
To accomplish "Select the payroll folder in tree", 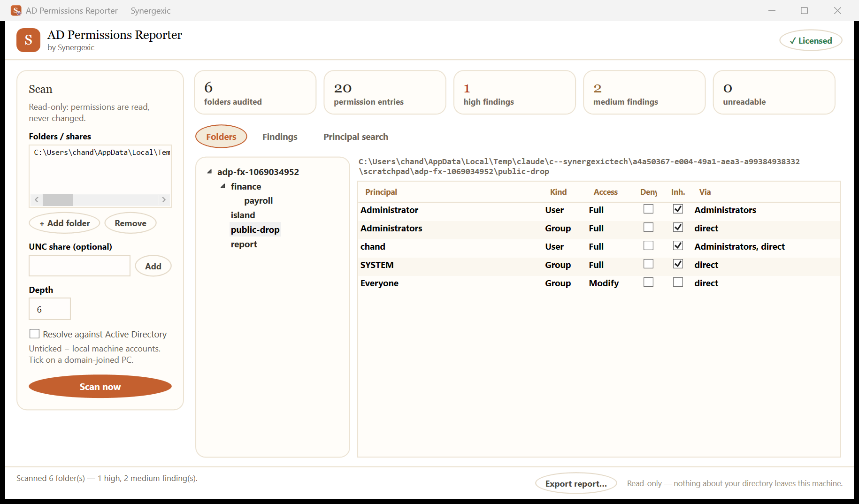I will pyautogui.click(x=258, y=201).
